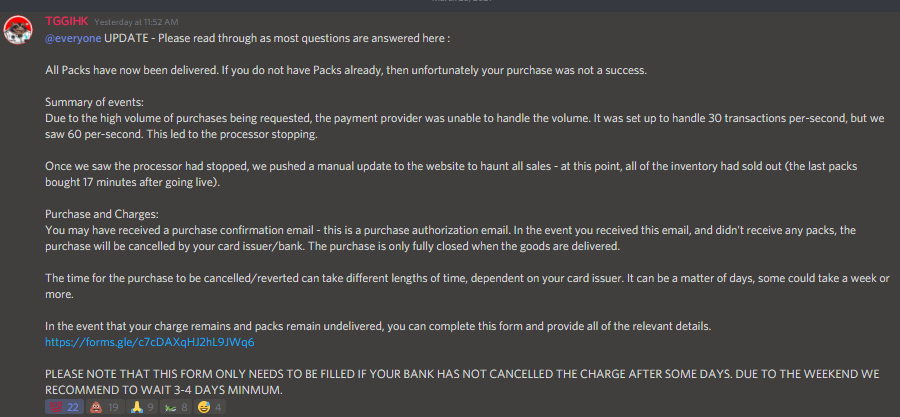Click the 'Yesterday at 11:52 AM' timestamp
The image size is (900, 417).
tap(136, 22)
